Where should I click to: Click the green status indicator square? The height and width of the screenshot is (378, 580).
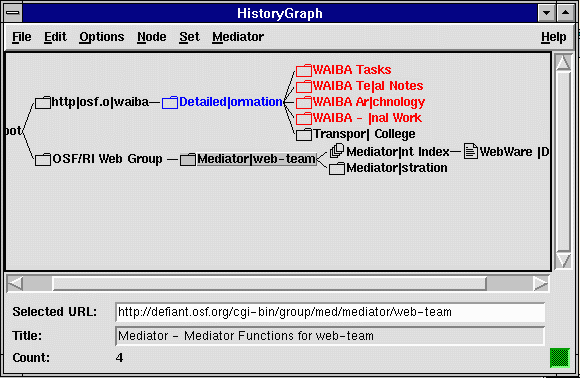click(559, 358)
